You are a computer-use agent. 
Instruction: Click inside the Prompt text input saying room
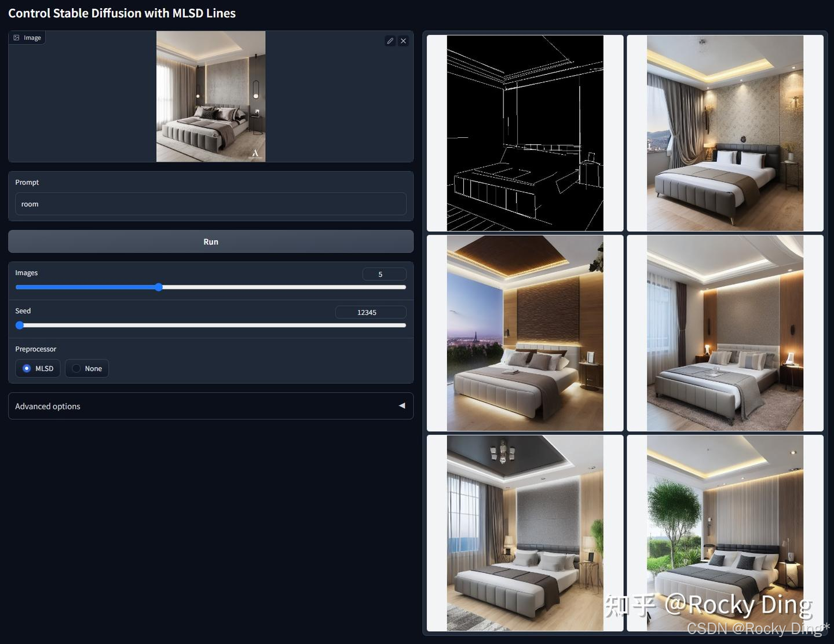211,204
